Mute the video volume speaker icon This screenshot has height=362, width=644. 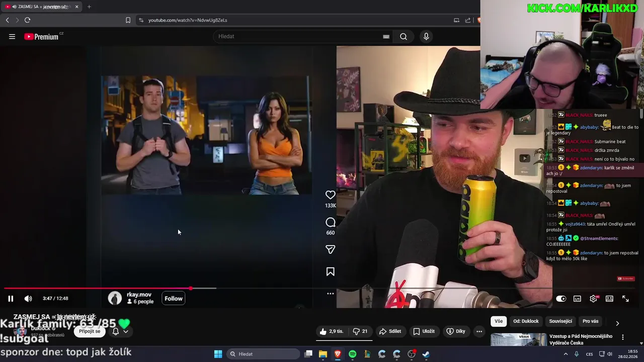tap(28, 299)
